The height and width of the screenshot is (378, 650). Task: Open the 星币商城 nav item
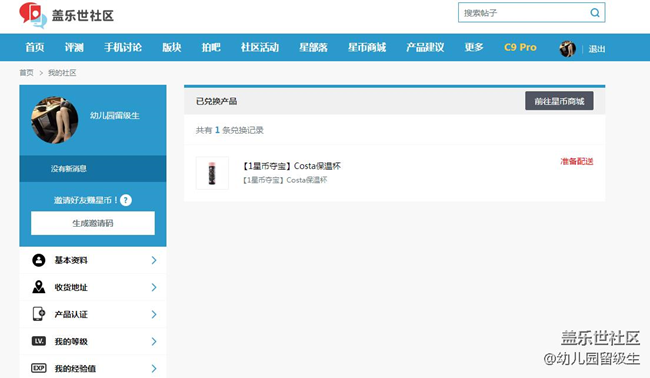[x=367, y=47]
